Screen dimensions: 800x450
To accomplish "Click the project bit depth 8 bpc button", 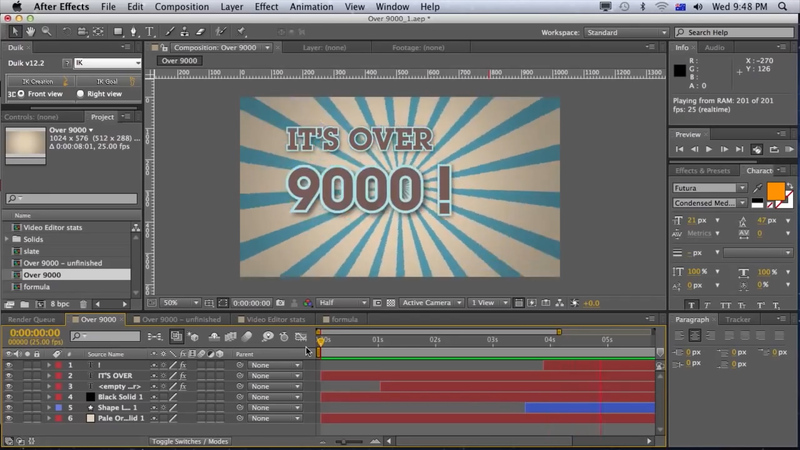I will [60, 304].
